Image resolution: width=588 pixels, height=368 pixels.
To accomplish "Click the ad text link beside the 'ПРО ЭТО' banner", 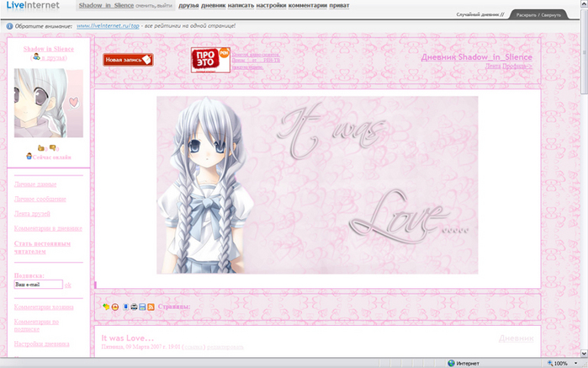I will [256, 61].
